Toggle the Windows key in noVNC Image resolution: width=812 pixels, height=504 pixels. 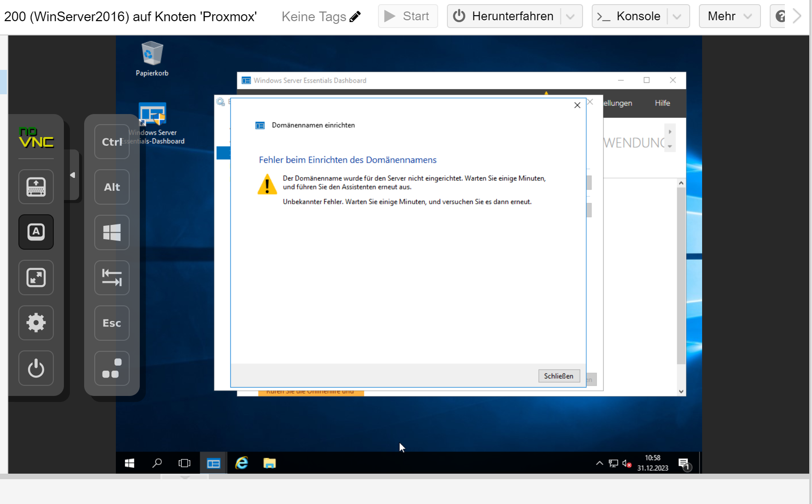(x=112, y=232)
